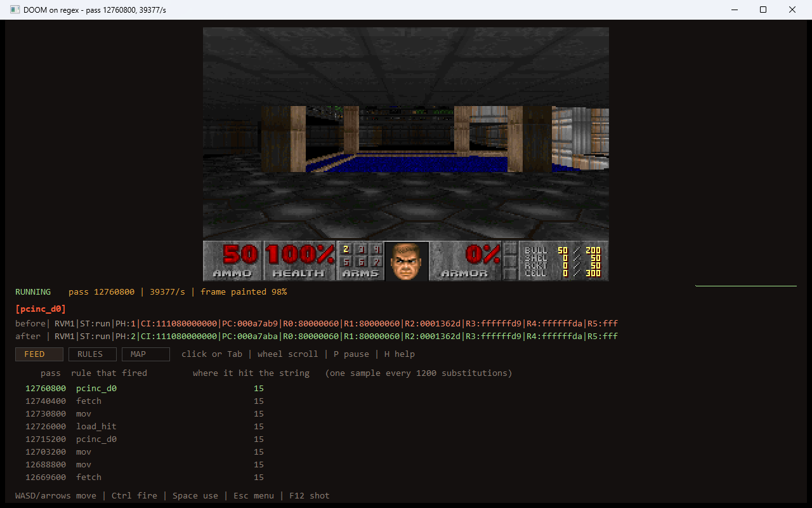Screen dimensions: 812x508
Task: Maximize the DOOM on regex window
Action: tap(763, 10)
